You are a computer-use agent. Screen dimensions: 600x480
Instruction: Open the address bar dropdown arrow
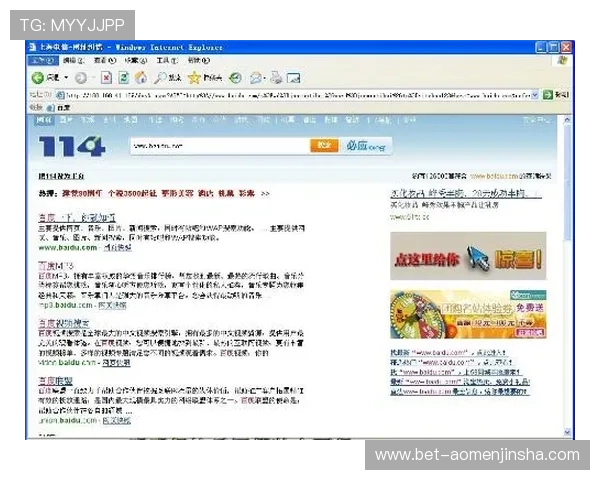click(x=535, y=94)
